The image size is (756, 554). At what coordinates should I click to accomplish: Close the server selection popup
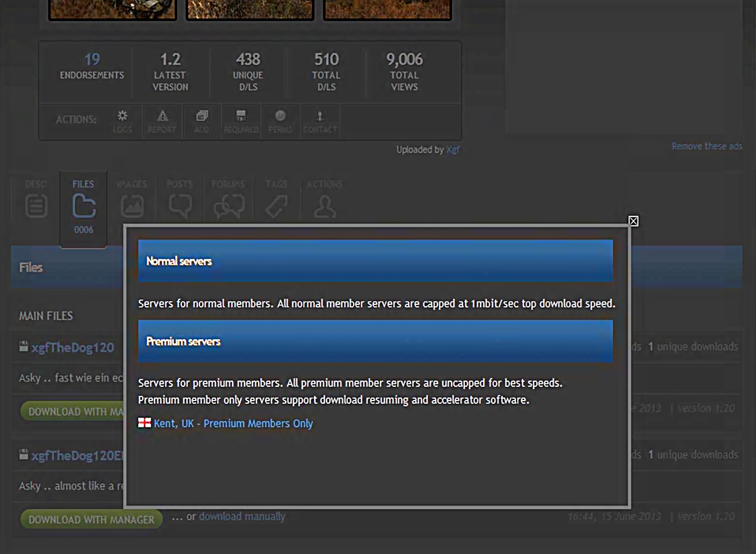(633, 221)
